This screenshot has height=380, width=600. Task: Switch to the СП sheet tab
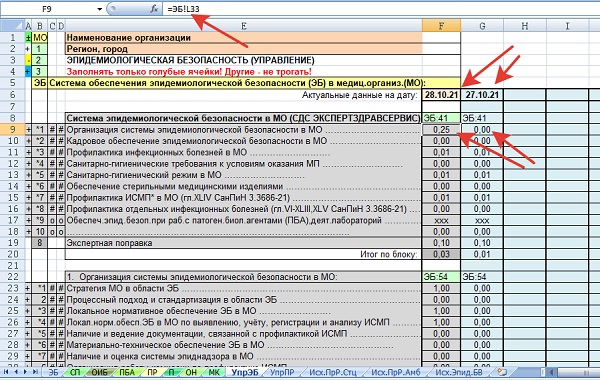pyautogui.click(x=75, y=372)
